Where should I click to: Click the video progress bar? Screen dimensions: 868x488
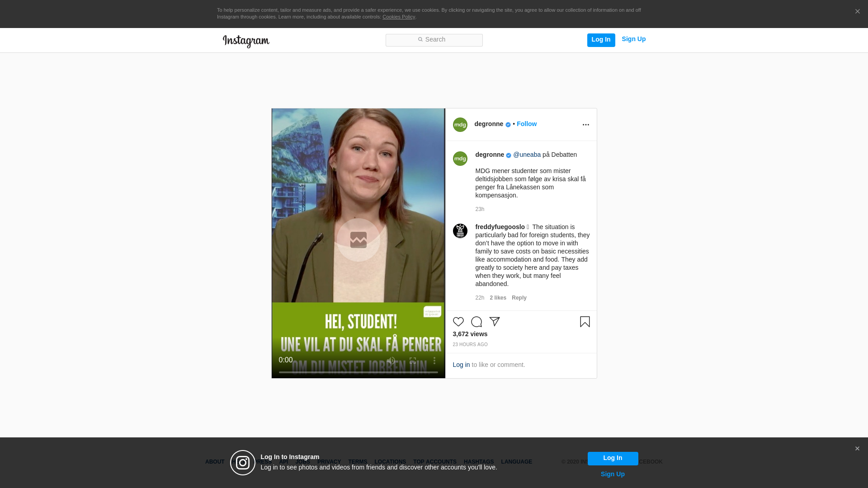click(x=359, y=372)
